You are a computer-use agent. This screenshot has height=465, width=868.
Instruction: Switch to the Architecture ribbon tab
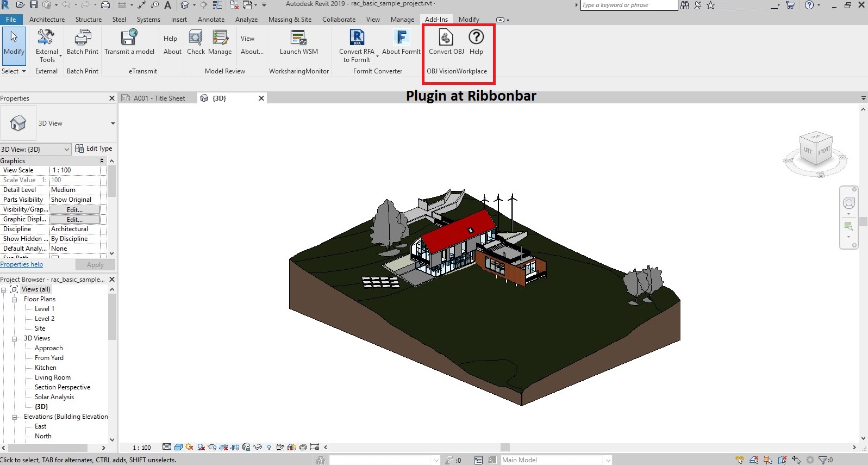pos(47,20)
